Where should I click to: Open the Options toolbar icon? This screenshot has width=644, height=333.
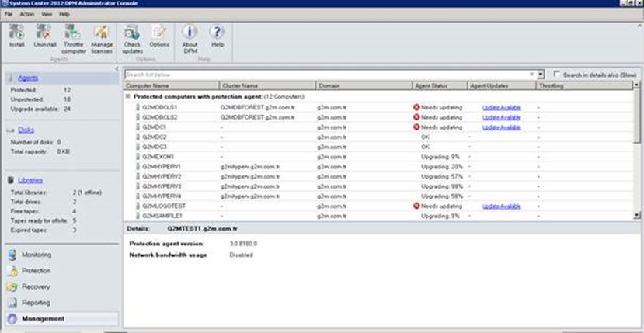pyautogui.click(x=159, y=32)
